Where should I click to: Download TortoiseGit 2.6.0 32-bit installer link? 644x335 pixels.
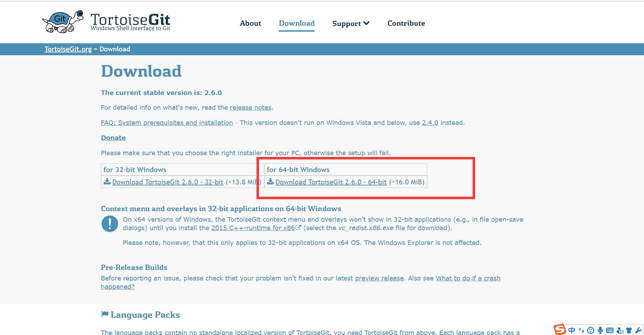[x=168, y=182]
